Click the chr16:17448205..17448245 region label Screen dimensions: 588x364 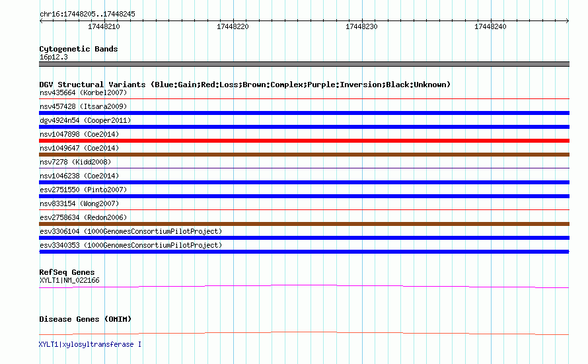87,15
